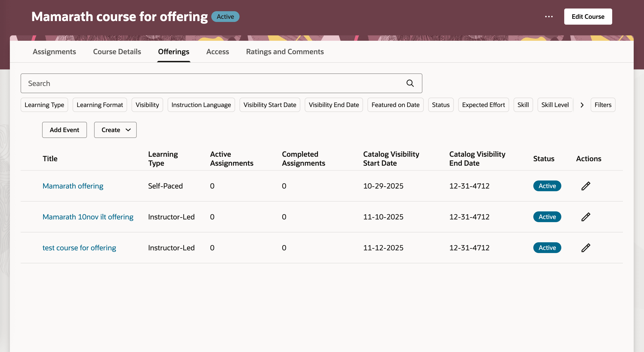This screenshot has height=352, width=644.
Task: Toggle the Active status badge beside the course title
Action: pyautogui.click(x=225, y=17)
